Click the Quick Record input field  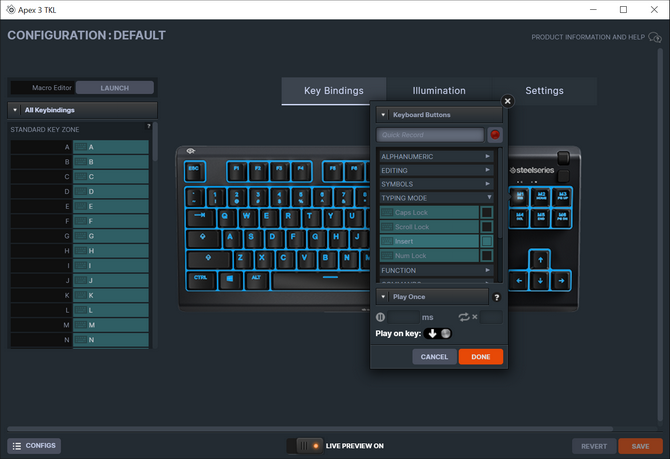[x=430, y=135]
